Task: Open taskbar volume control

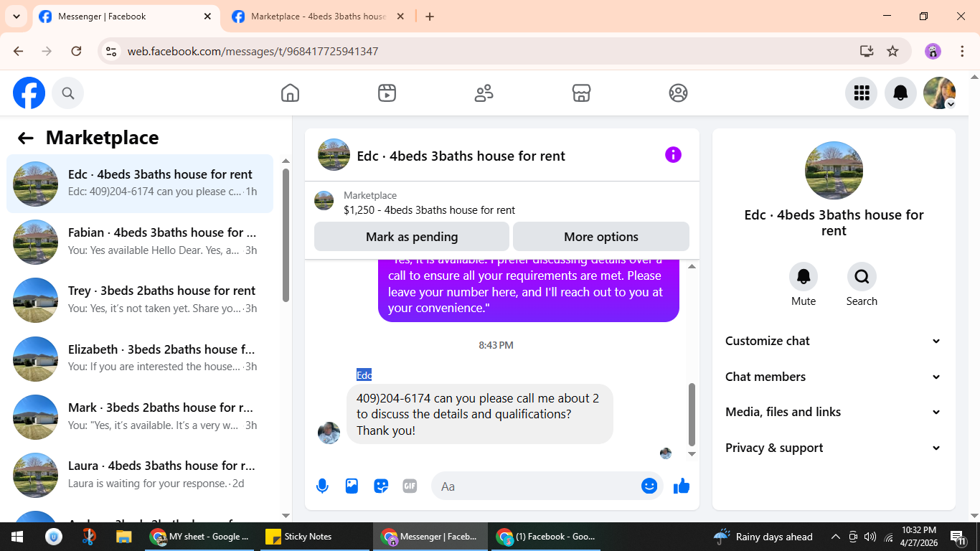Action: pos(870,537)
